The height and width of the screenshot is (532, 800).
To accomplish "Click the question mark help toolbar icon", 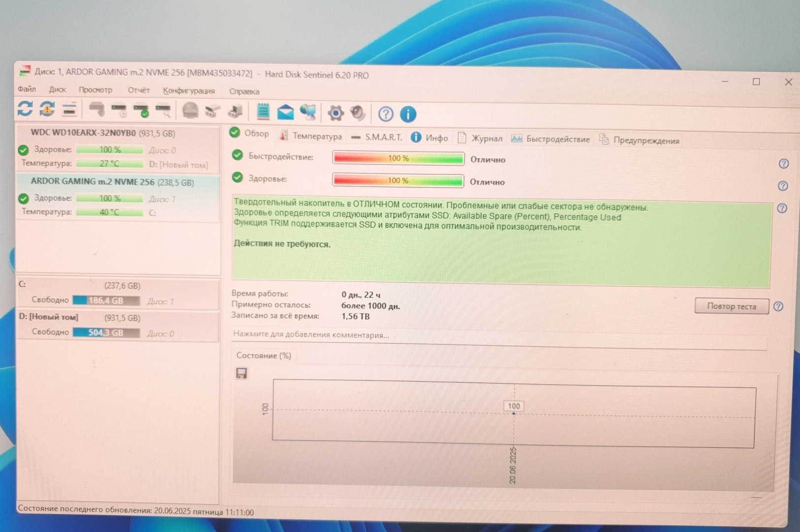I will (386, 114).
